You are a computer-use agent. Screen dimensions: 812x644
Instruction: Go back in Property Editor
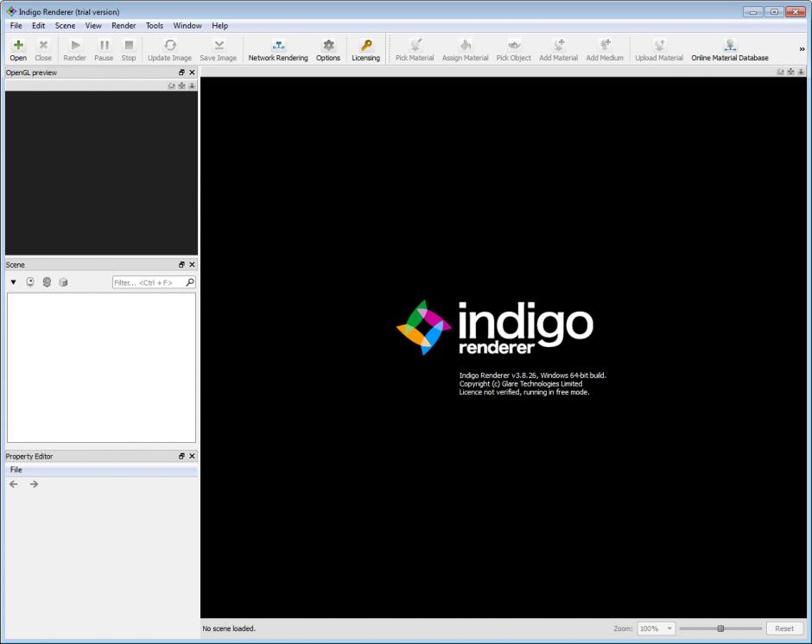pyautogui.click(x=14, y=484)
